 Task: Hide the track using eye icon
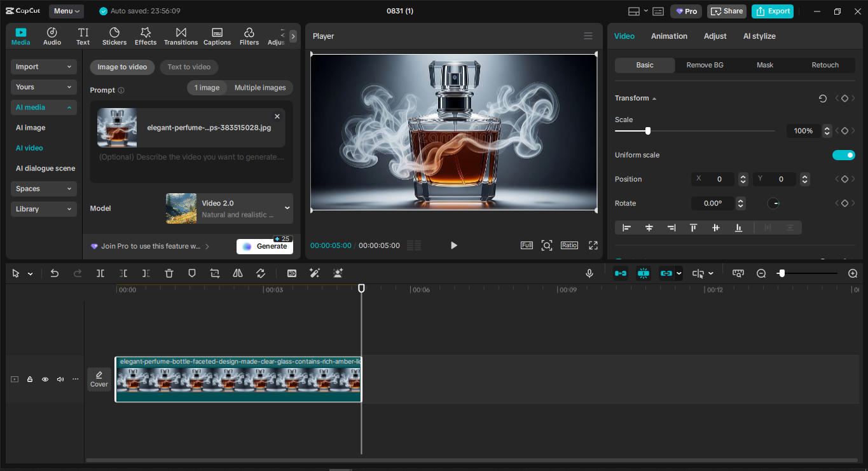coord(45,379)
